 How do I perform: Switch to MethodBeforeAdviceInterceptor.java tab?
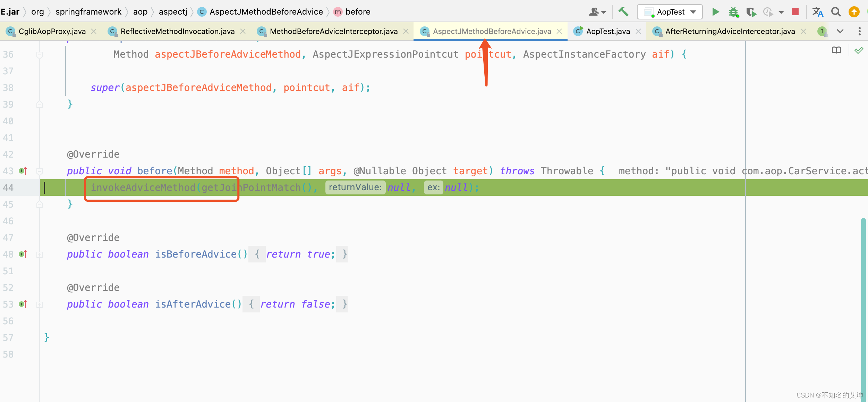pyautogui.click(x=333, y=31)
